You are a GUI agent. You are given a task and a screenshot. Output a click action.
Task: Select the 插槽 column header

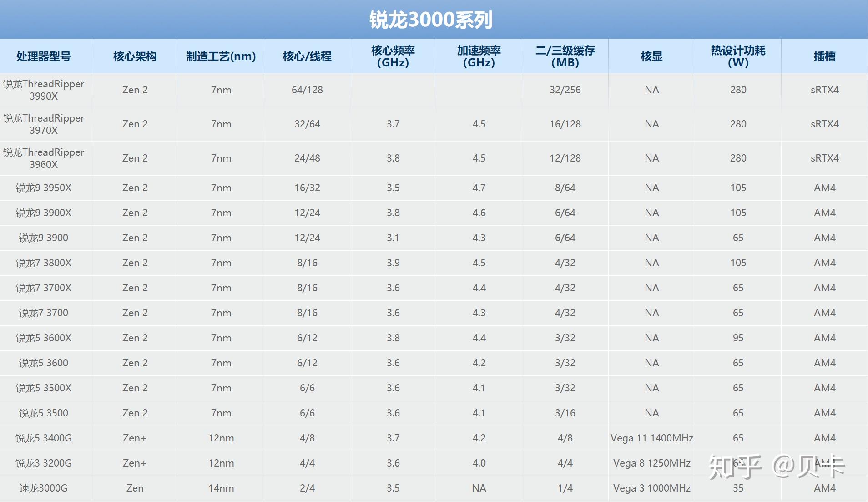pyautogui.click(x=824, y=56)
